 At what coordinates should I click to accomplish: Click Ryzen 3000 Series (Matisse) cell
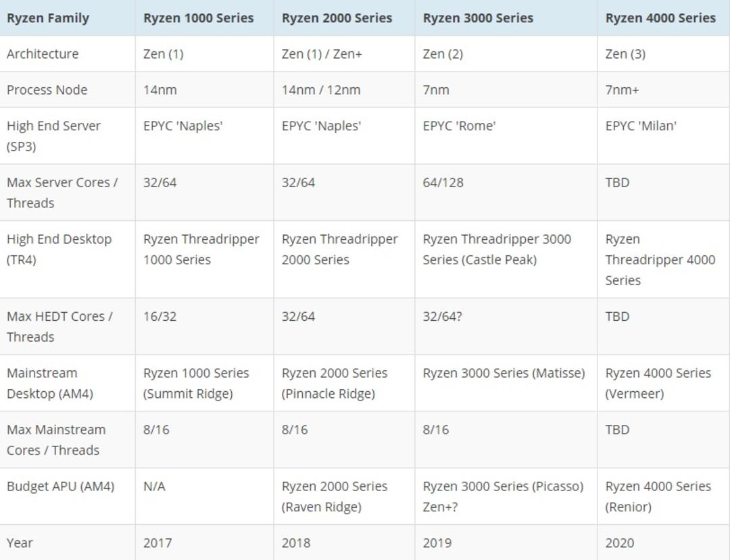(506, 383)
